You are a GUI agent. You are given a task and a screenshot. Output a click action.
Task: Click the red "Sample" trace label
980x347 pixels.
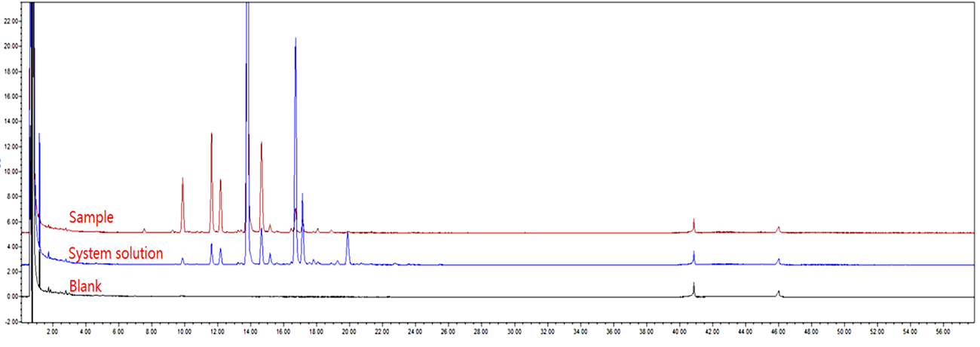(91, 217)
